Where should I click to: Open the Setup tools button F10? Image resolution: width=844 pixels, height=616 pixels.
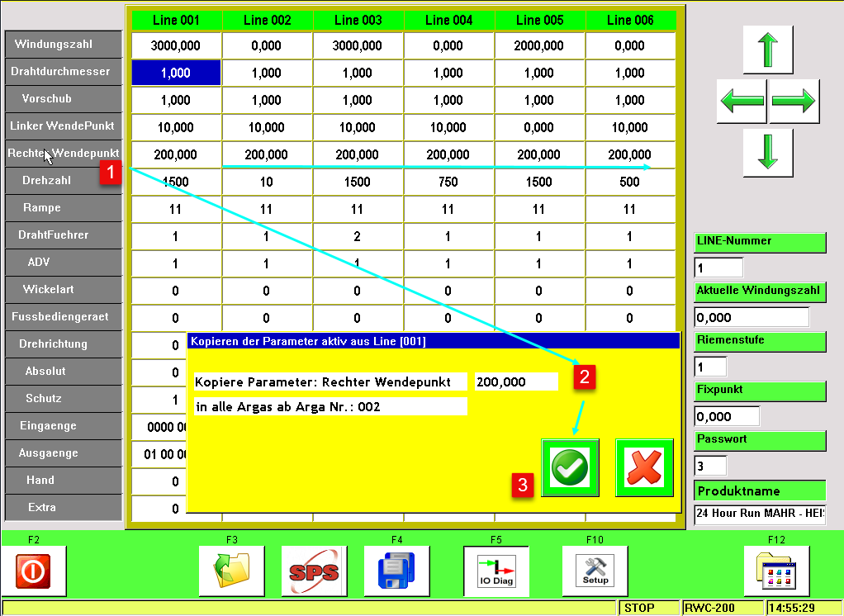(x=595, y=571)
